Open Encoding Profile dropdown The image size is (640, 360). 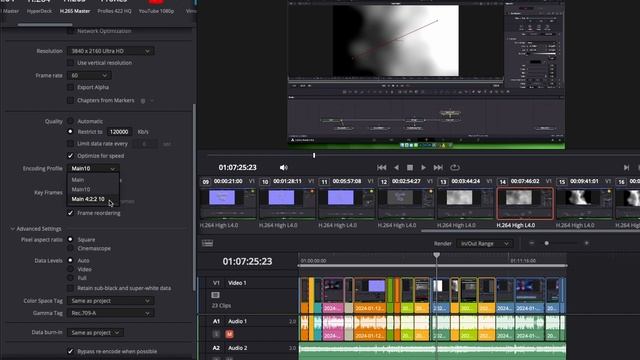pos(93,168)
